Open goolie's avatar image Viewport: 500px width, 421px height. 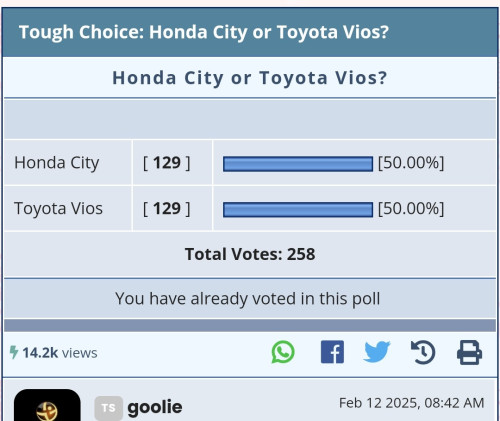tap(47, 405)
